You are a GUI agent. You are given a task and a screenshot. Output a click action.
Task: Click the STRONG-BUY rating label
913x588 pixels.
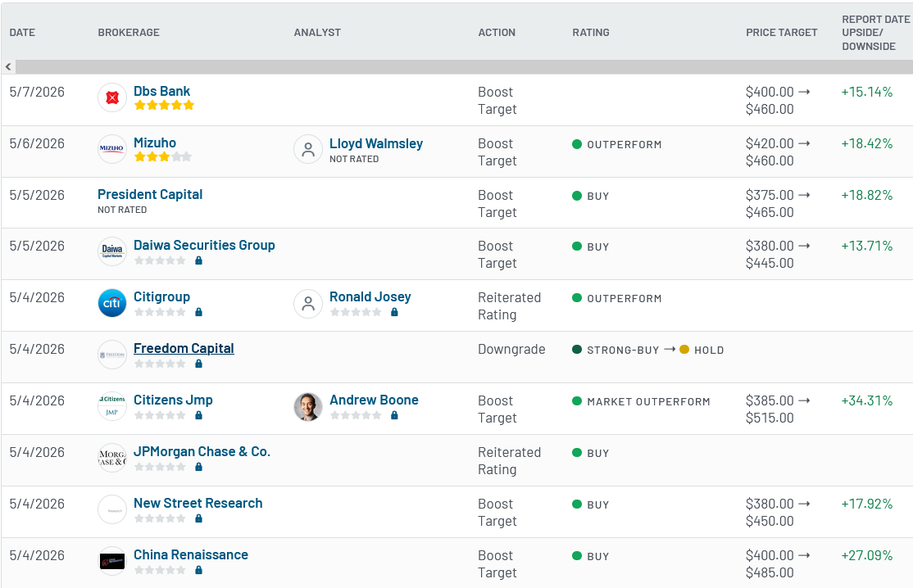click(623, 351)
